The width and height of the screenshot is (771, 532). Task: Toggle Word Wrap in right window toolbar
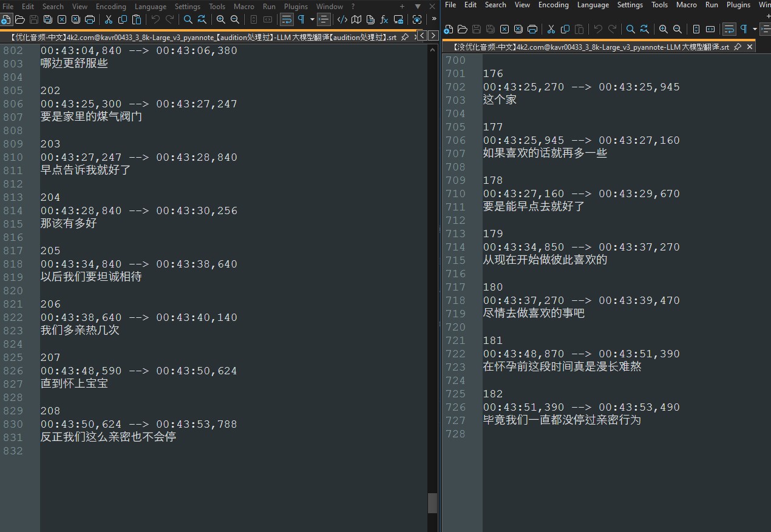[x=729, y=29]
